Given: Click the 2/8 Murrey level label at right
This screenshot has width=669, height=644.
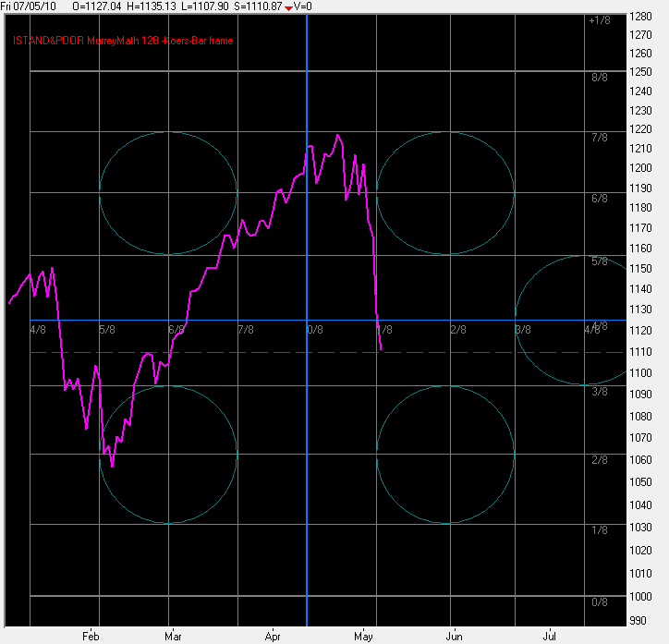Looking at the screenshot, I should [x=600, y=460].
